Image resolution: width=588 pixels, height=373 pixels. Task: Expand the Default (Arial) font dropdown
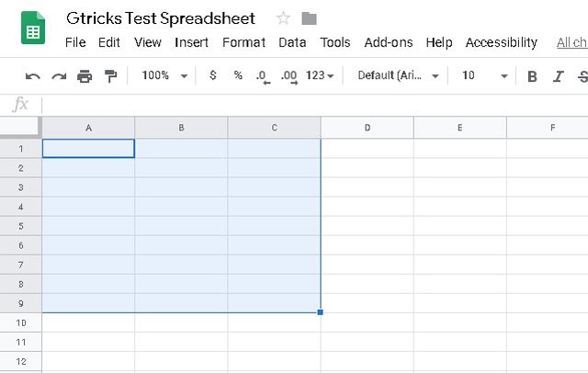(x=398, y=75)
